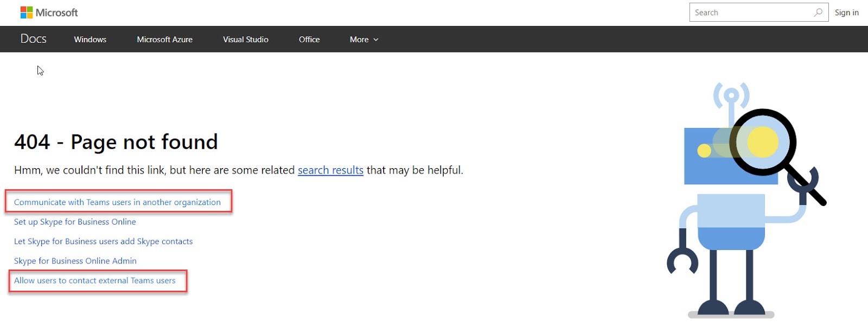Expand the More dropdown chevron
Image resolution: width=868 pixels, height=333 pixels.
pos(376,40)
